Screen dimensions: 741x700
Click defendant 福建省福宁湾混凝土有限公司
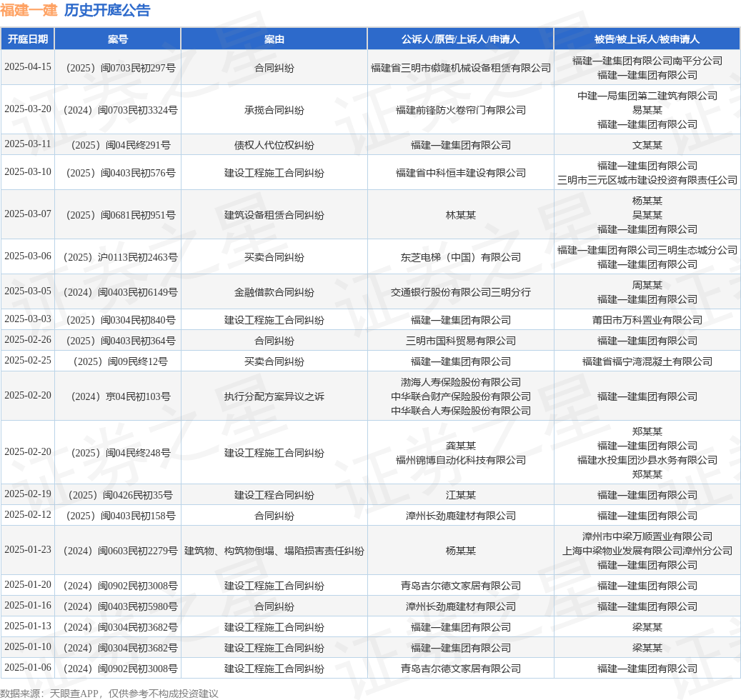[647, 361]
